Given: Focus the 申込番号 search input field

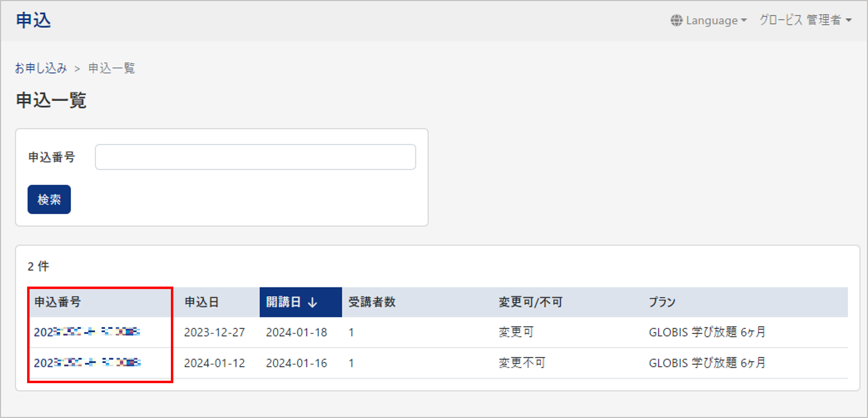Looking at the screenshot, I should coord(255,157).
